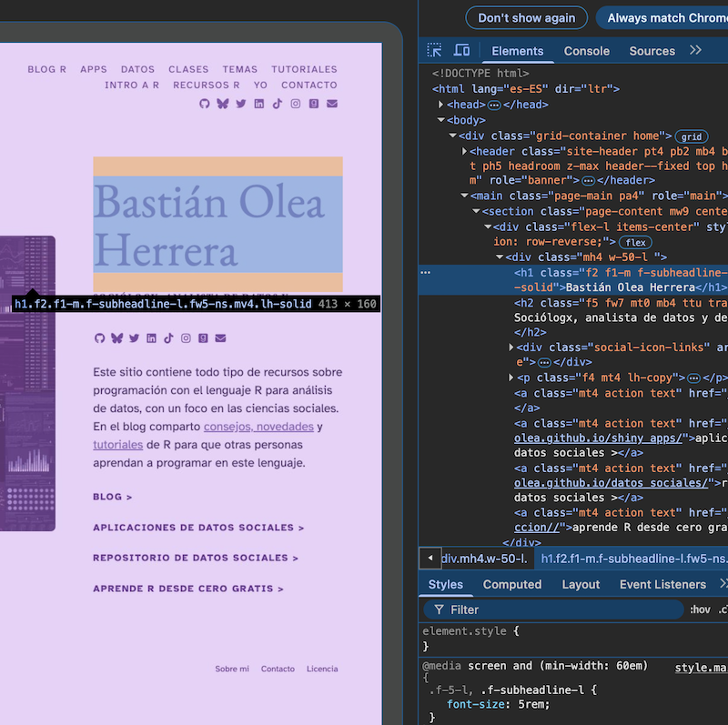Open the Layout pane tab
Image resolution: width=728 pixels, height=725 pixels.
(x=581, y=584)
